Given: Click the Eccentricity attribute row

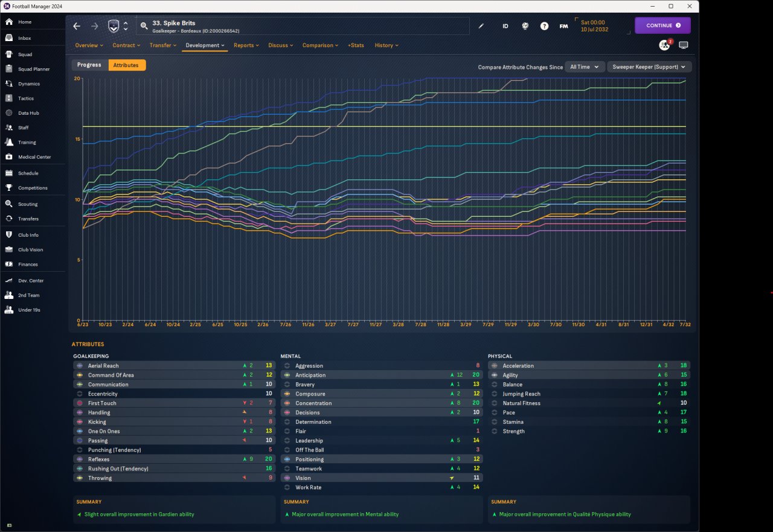Looking at the screenshot, I should [x=174, y=394].
